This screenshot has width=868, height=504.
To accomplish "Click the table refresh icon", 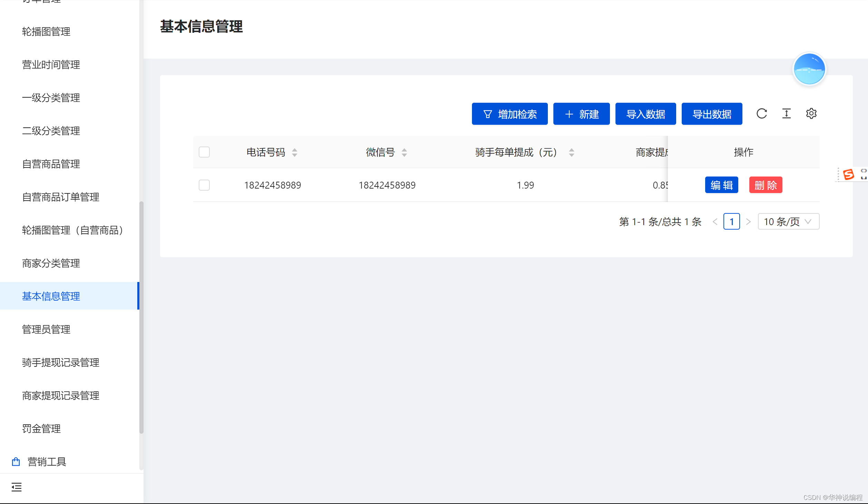I will click(761, 114).
